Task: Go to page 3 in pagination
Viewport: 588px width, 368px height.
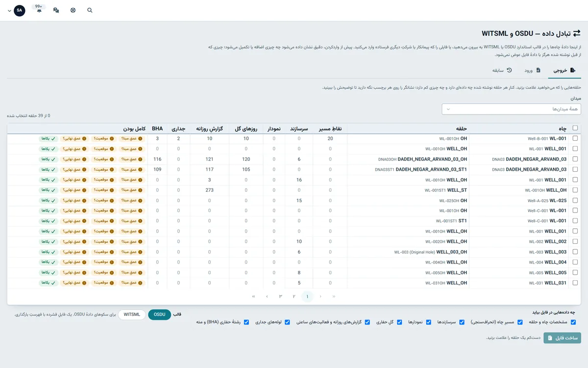Action: (281, 296)
